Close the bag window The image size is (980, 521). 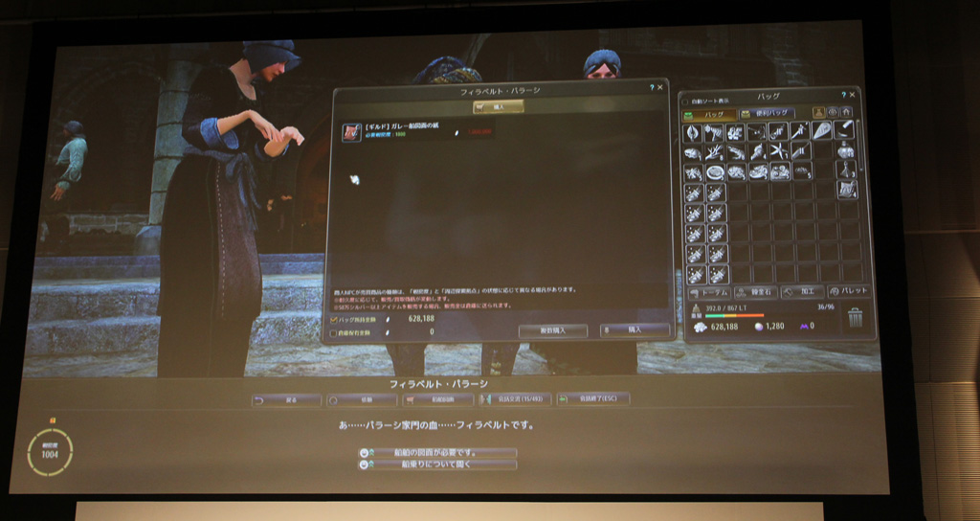pos(852,95)
